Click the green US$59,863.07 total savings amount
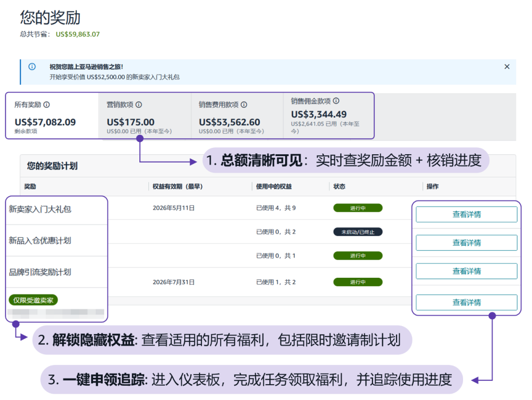Screen dimensions: 532x400 (x=78, y=34)
